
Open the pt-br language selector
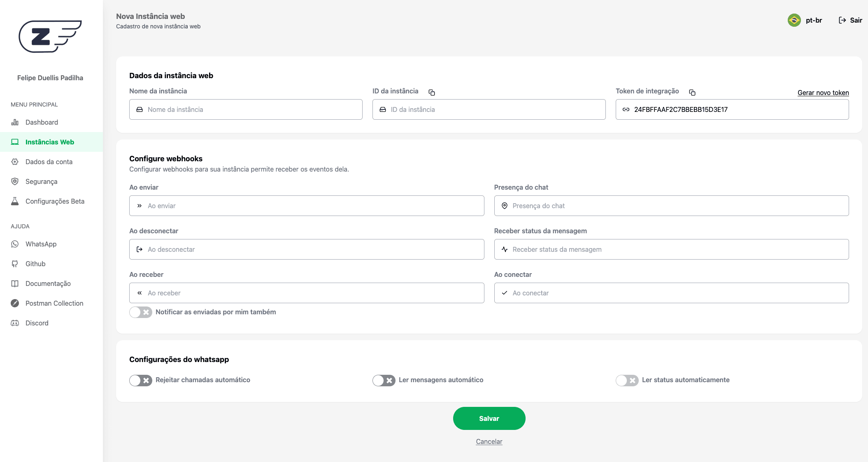(x=805, y=20)
